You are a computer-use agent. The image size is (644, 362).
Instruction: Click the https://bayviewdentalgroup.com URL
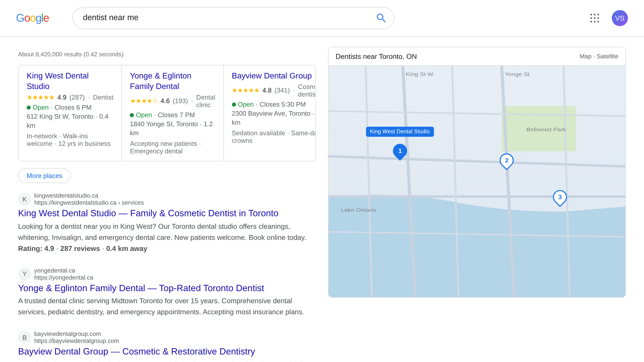[x=76, y=341]
